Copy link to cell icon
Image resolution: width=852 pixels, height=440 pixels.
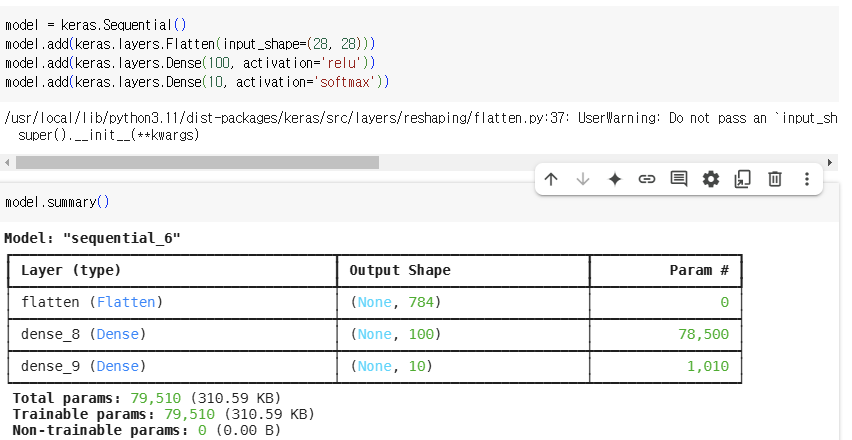point(647,179)
